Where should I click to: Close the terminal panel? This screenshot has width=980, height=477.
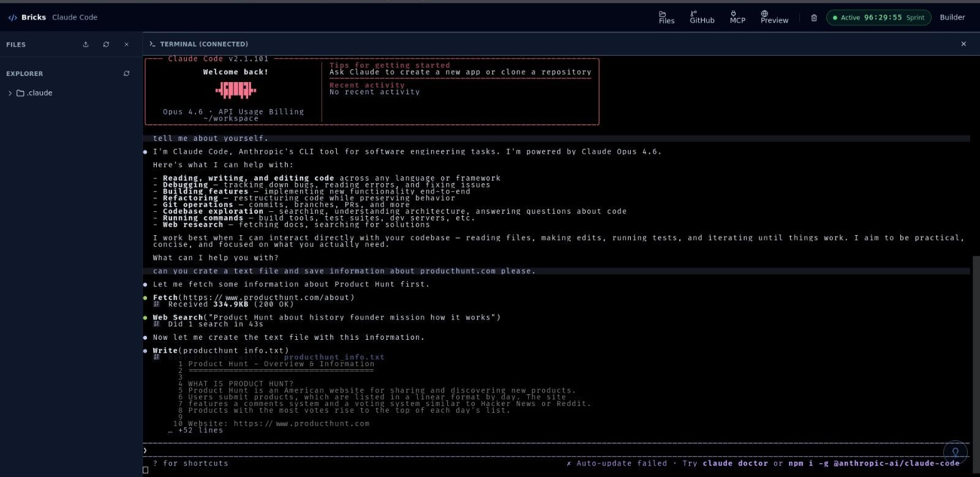963,44
